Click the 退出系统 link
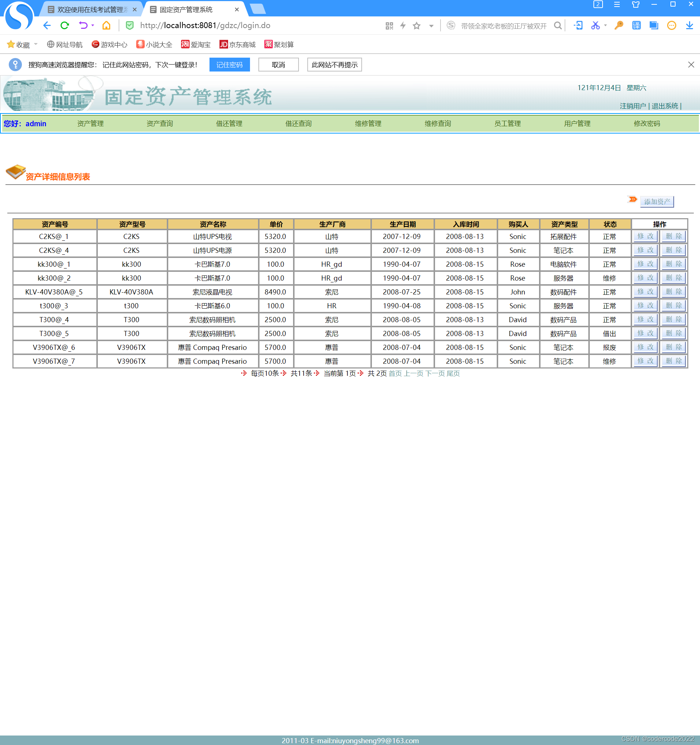 point(665,106)
